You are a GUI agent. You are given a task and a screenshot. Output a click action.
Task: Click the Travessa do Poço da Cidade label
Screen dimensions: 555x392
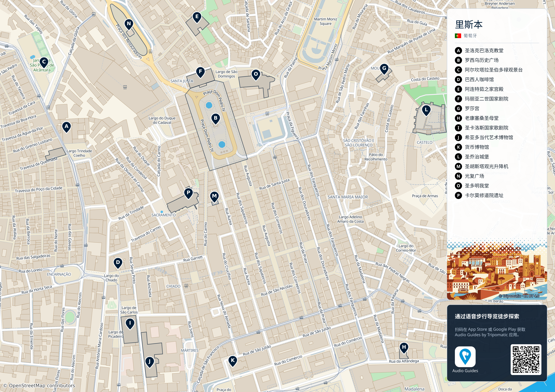click(x=39, y=190)
